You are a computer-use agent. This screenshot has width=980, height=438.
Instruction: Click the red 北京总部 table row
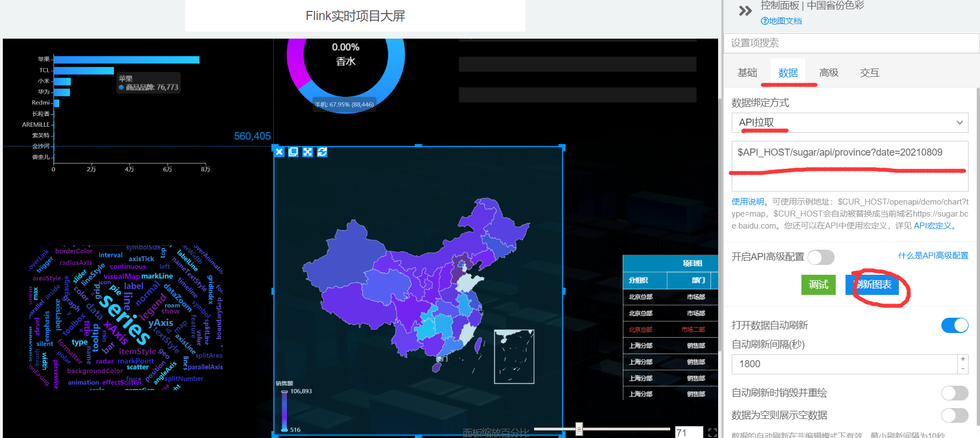[670, 329]
